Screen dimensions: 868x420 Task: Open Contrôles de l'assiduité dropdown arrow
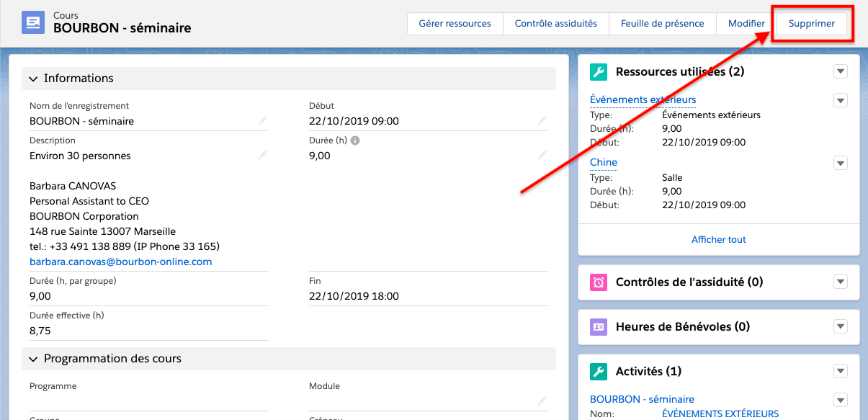[840, 282]
